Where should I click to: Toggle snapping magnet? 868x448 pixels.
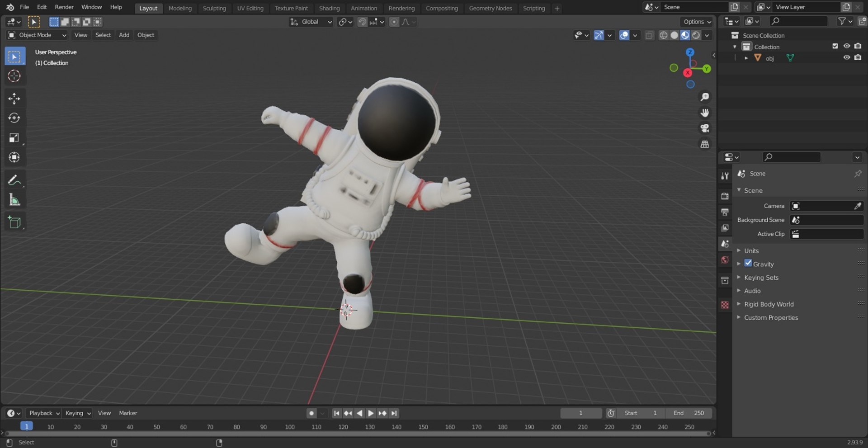[x=362, y=22]
